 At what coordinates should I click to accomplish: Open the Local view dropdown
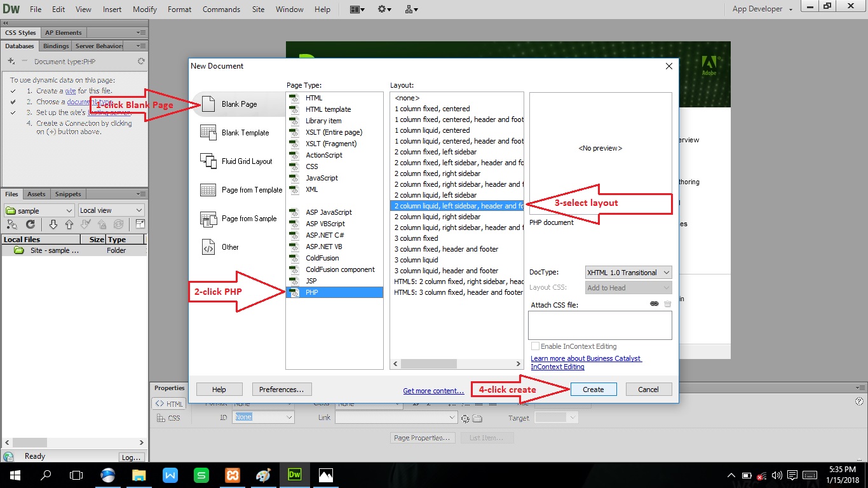click(111, 210)
